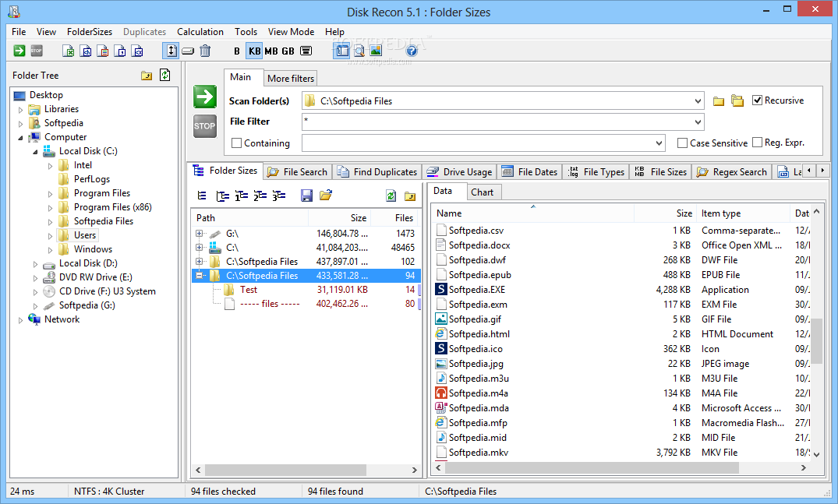Load saved result with open folder icon
Screen dimensions: 838x504
[326, 196]
